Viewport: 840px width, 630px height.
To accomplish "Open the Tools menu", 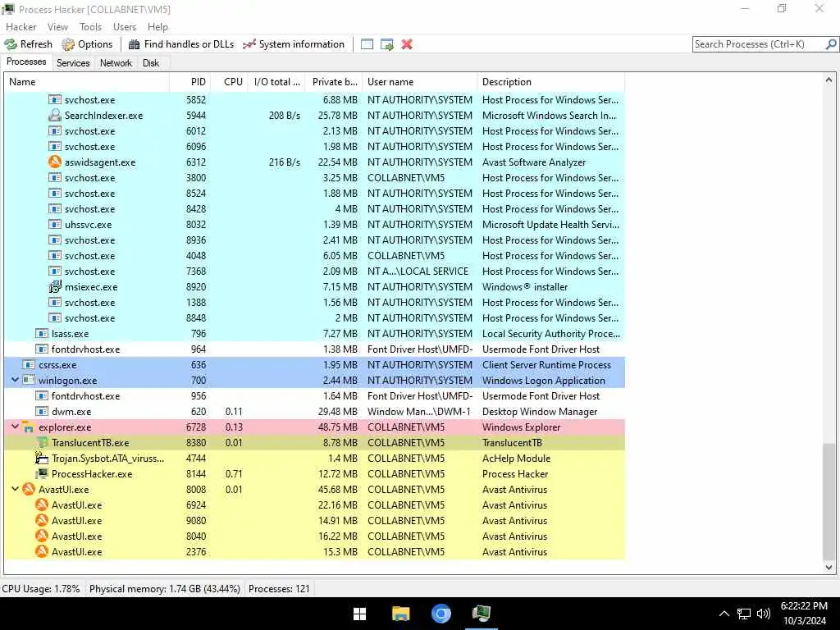I will coord(90,27).
